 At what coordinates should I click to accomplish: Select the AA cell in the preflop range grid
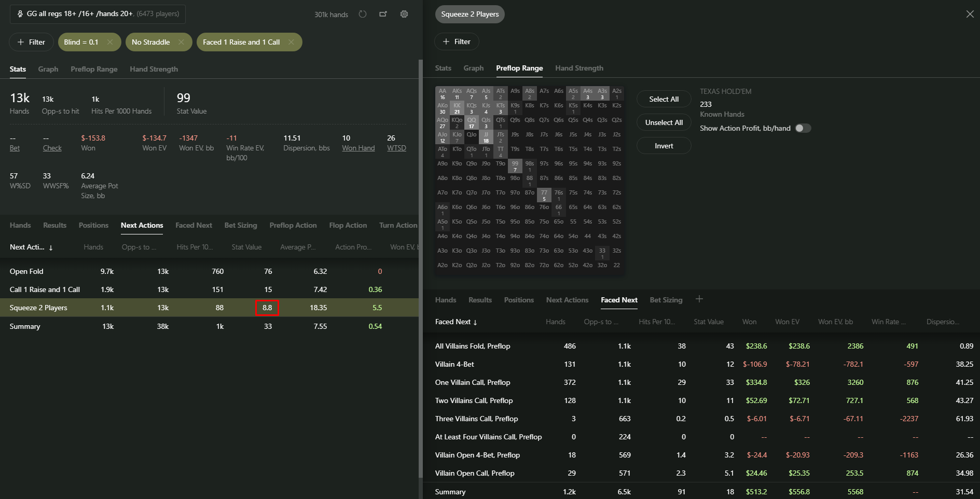pyautogui.click(x=443, y=94)
